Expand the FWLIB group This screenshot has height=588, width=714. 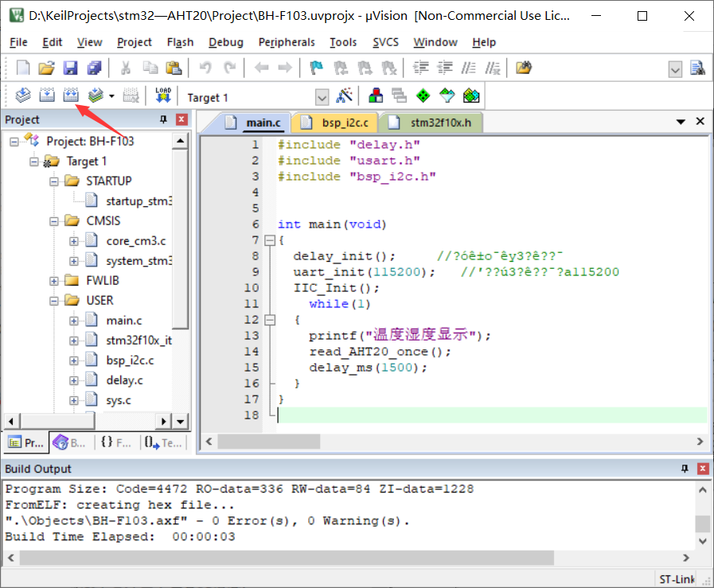tap(54, 281)
